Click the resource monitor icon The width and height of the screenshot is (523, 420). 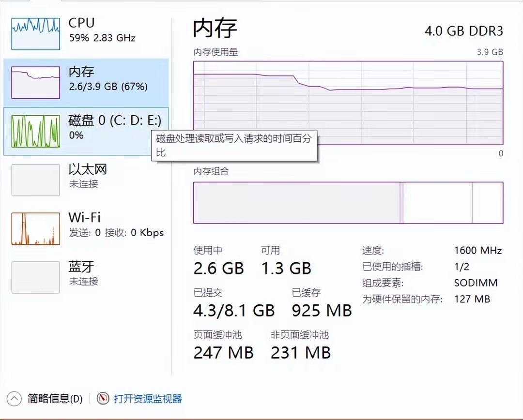pyautogui.click(x=103, y=399)
